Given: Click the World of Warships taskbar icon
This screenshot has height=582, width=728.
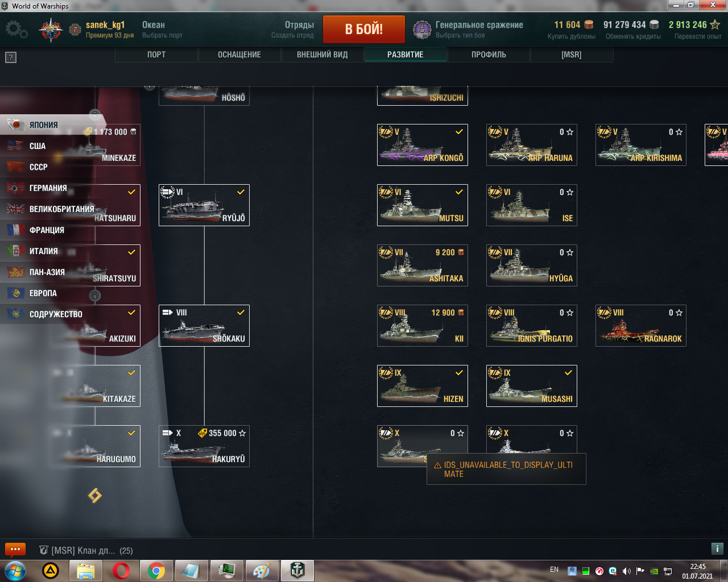Looking at the screenshot, I should (297, 570).
